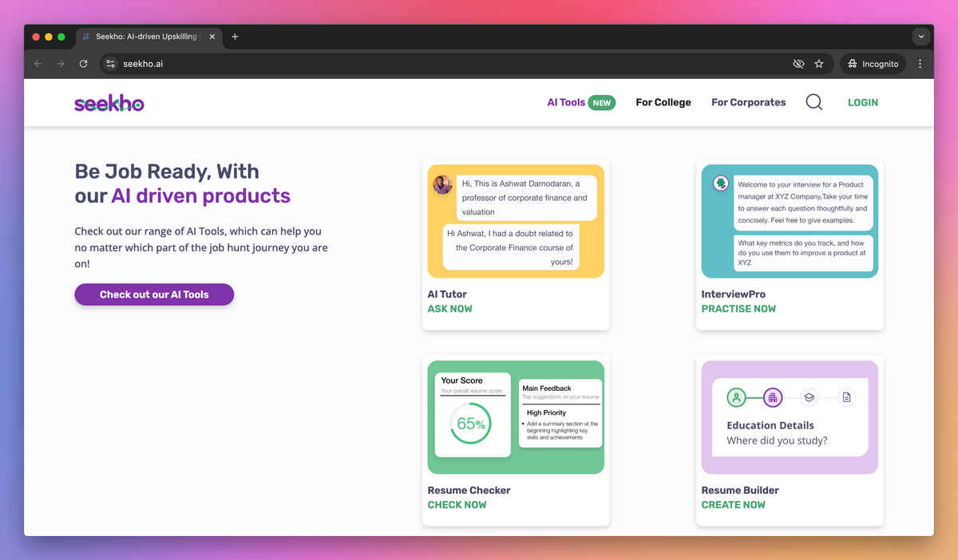The width and height of the screenshot is (958, 560).
Task: Open the Incognito profile indicator
Action: click(873, 64)
